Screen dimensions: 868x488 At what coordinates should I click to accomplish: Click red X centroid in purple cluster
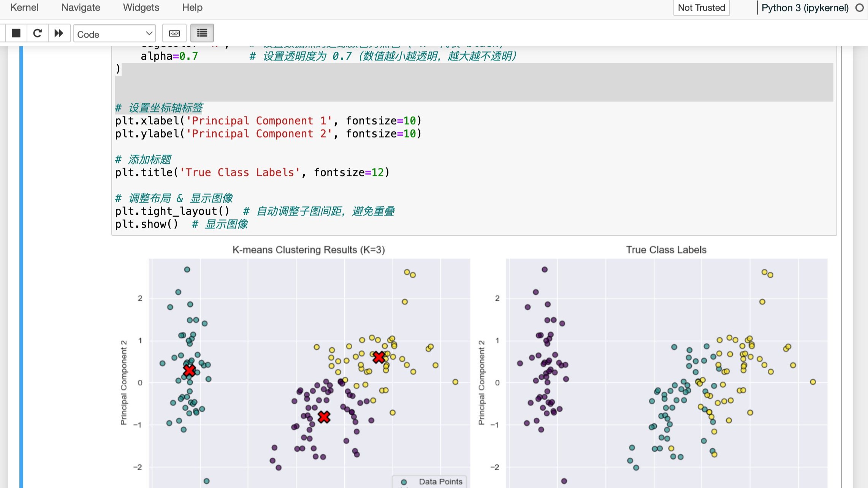click(x=324, y=417)
